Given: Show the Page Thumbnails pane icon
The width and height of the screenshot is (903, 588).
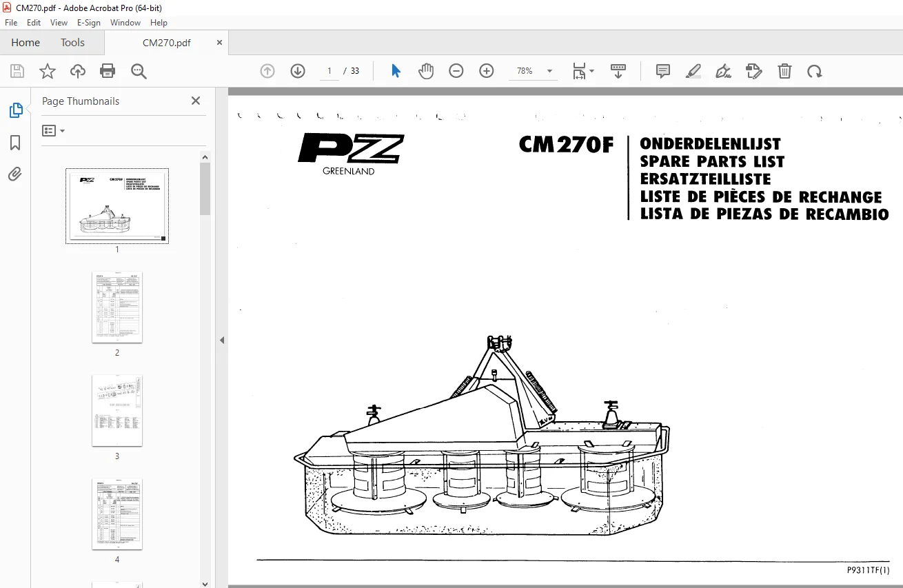Looking at the screenshot, I should point(15,110).
